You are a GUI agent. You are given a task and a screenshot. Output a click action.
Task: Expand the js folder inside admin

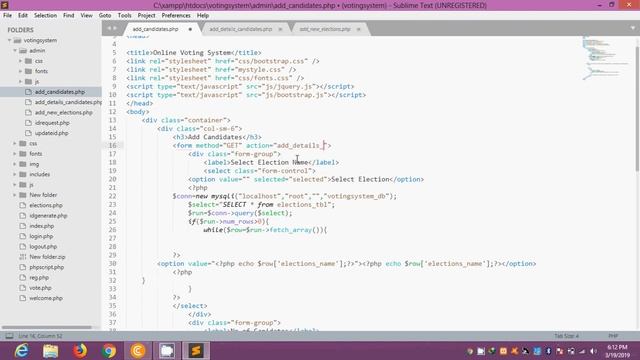[20, 82]
